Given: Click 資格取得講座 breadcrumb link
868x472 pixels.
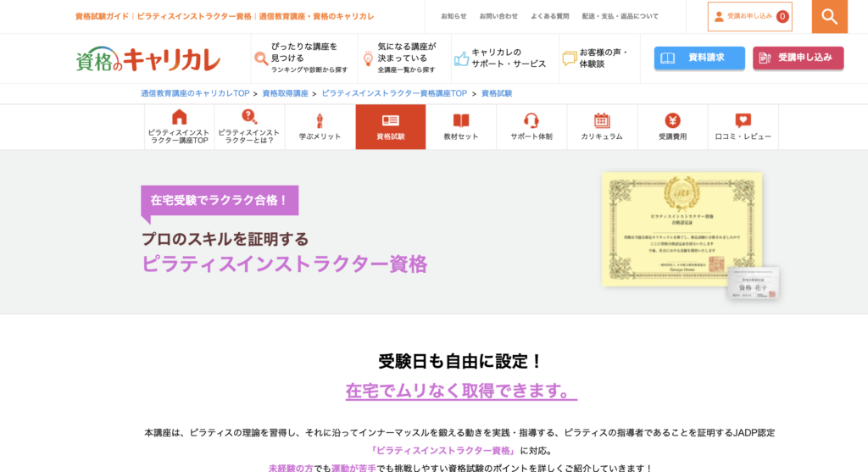Looking at the screenshot, I should [x=285, y=93].
